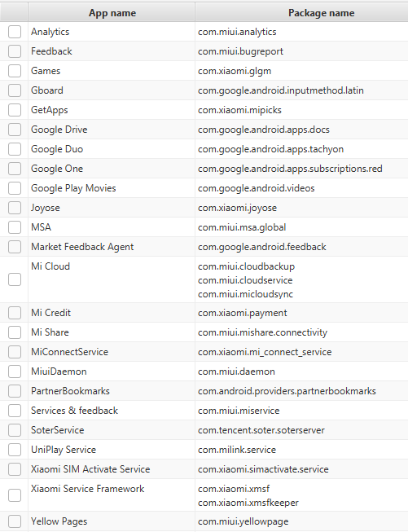Select the Mi Credit app name cell
The width and height of the screenshot is (408, 532).
112,313
